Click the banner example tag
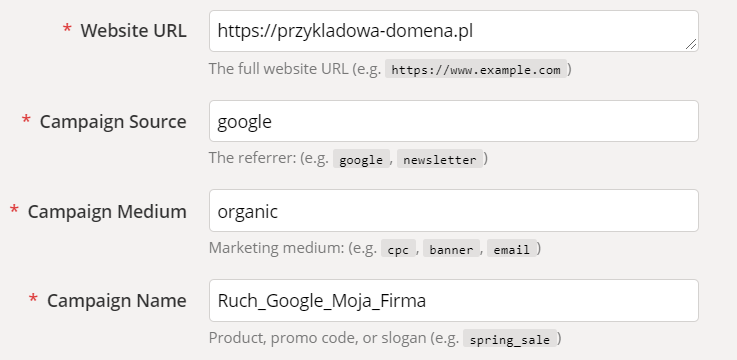737x360 pixels. [x=451, y=249]
